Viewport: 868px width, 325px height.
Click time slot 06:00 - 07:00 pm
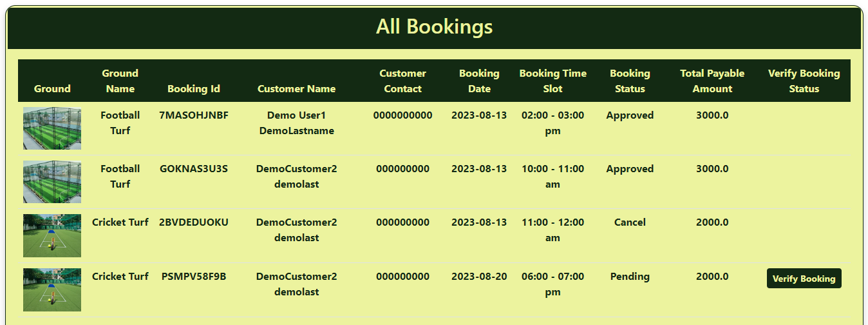pos(552,284)
